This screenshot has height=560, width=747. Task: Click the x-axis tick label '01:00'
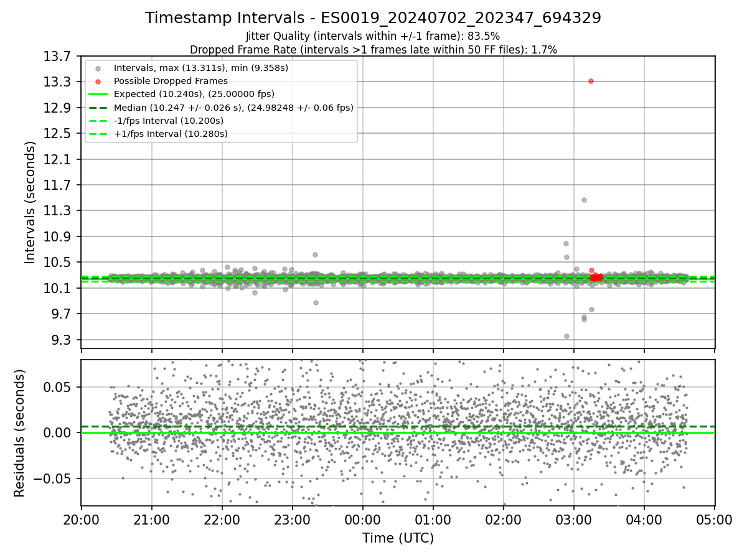tap(433, 520)
